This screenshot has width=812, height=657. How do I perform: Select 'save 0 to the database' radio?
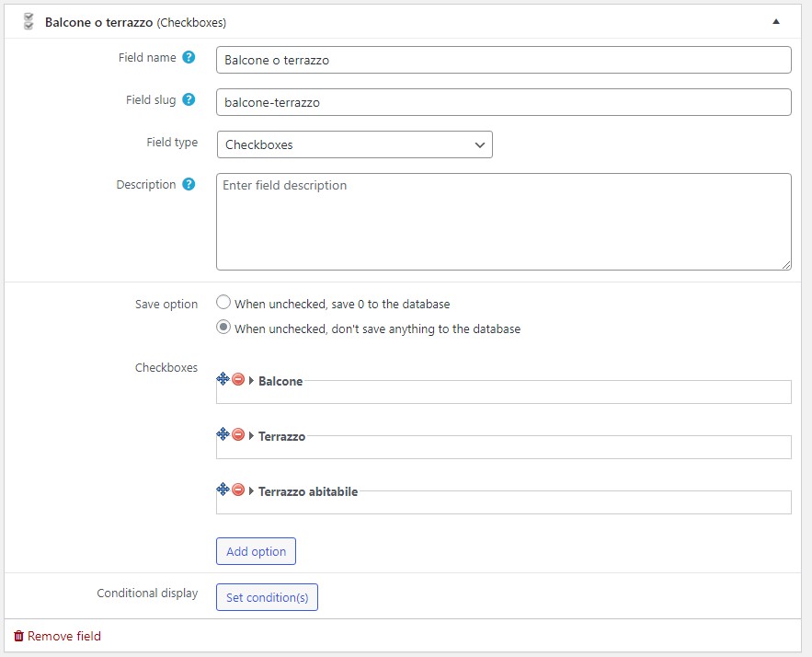223,302
